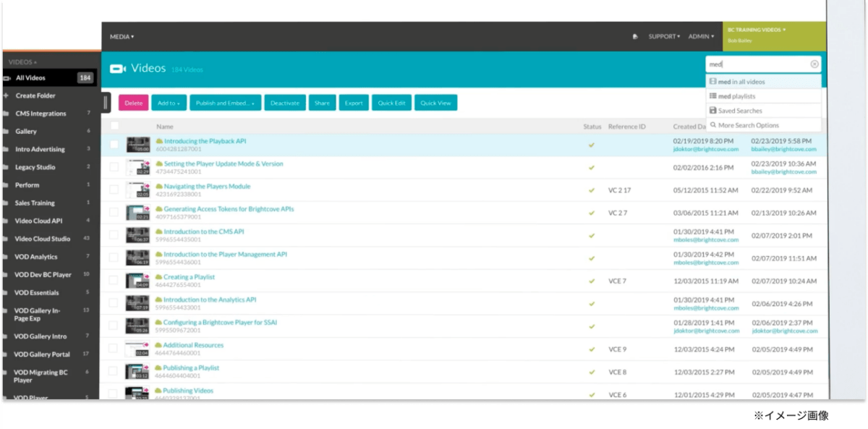Image resolution: width=868 pixels, height=429 pixels.
Task: Click the Create Folder plus icon
Action: (7, 95)
